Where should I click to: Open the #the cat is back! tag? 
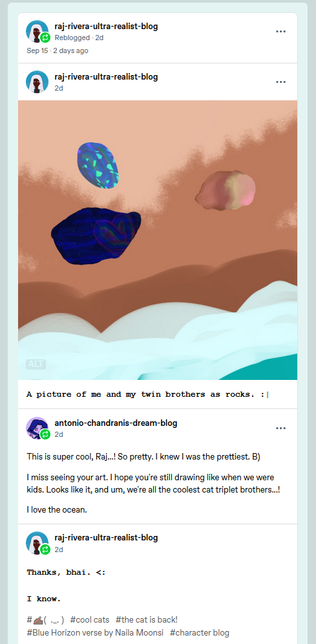tap(146, 620)
